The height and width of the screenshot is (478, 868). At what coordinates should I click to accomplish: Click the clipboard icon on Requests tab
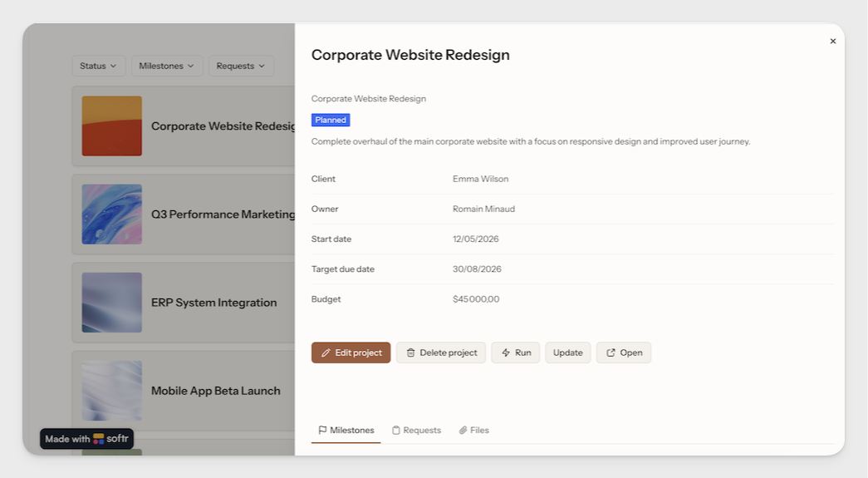[x=396, y=431]
